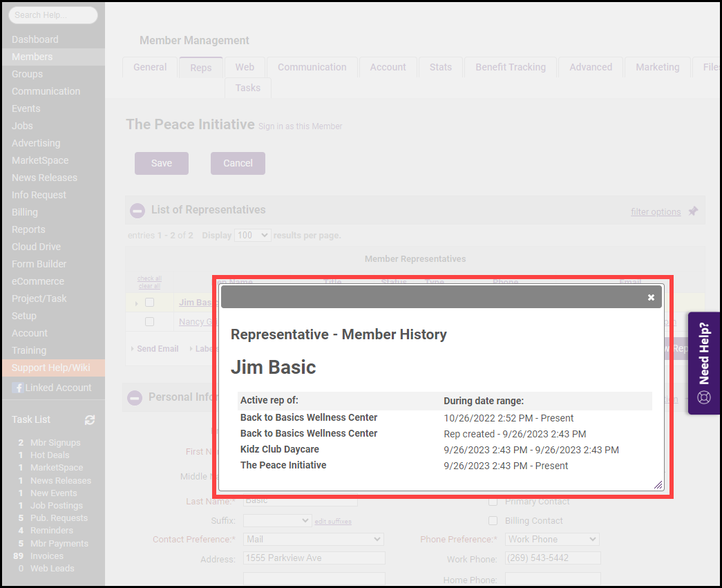Collapse the List of Representatives section
The height and width of the screenshot is (588, 722).
coord(137,210)
